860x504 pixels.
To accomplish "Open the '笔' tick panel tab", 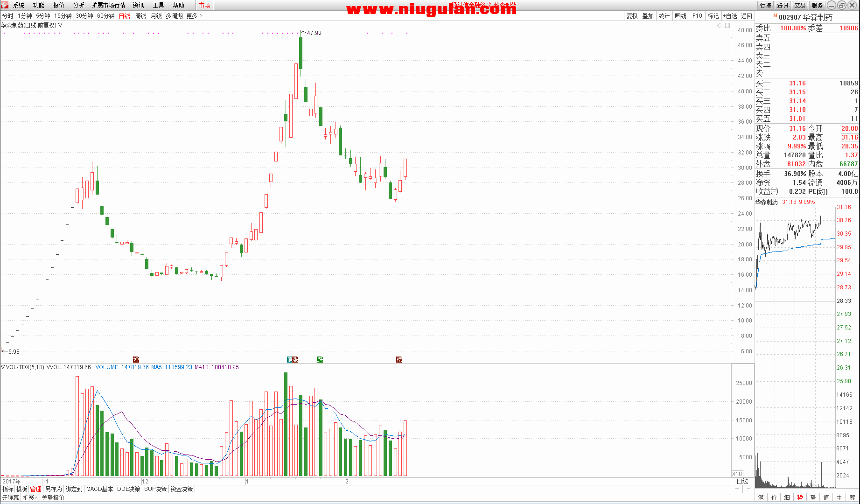I will coord(761,497).
